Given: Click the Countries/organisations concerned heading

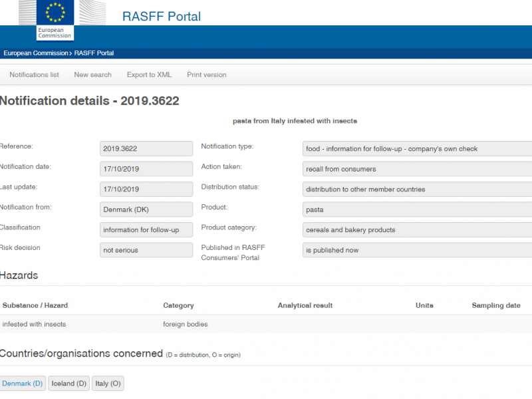Looking at the screenshot, I should [x=81, y=353].
